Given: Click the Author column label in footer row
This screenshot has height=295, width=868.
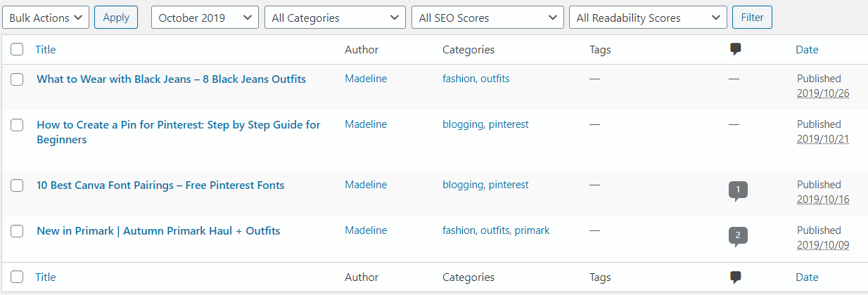Looking at the screenshot, I should (x=362, y=277).
